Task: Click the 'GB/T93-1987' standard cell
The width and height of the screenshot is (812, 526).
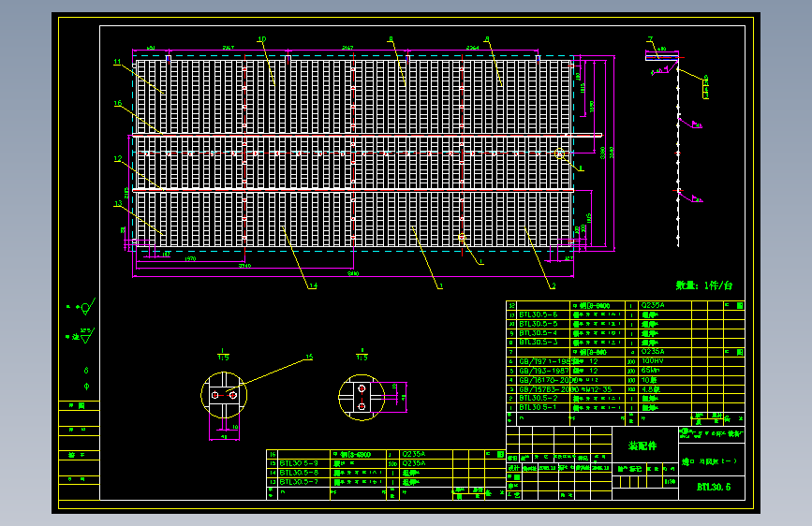Action: [x=543, y=371]
